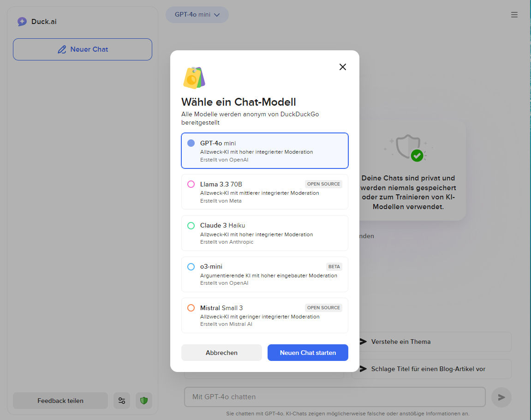Select the Llama 3.3 70B radio button
This screenshot has height=420, width=531.
pos(191,184)
